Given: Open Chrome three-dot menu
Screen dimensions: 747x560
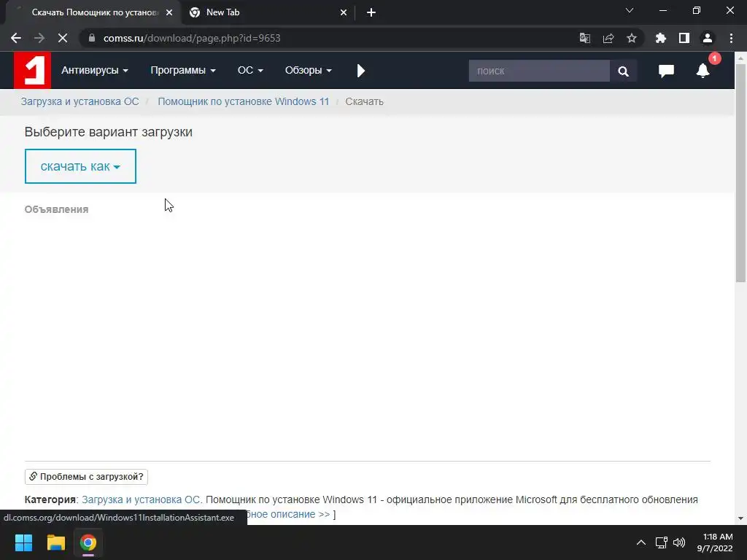Looking at the screenshot, I should 731,38.
